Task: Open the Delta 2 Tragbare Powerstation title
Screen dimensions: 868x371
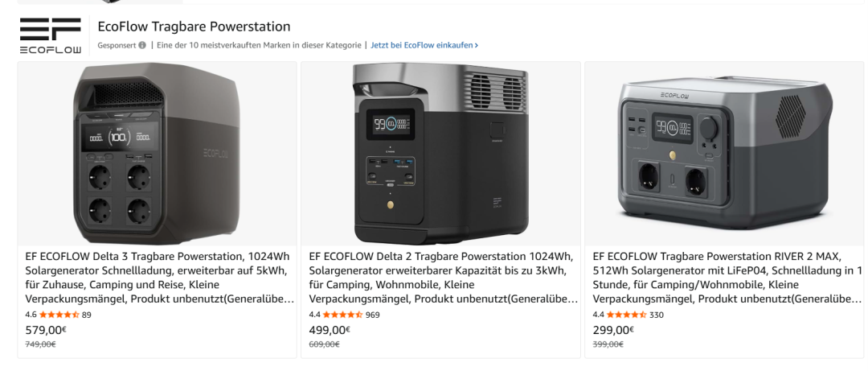Action: pos(440,278)
